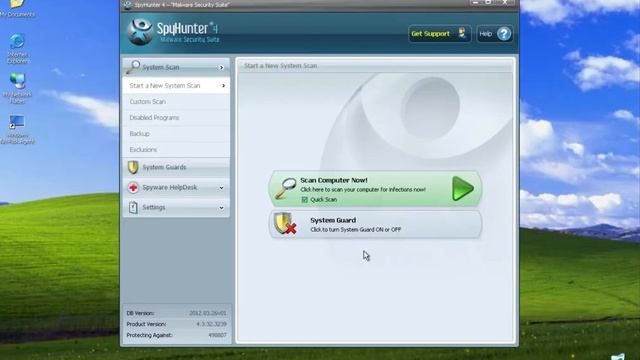Click the System Guards shield icon
This screenshot has width=640, height=360.
[133, 167]
